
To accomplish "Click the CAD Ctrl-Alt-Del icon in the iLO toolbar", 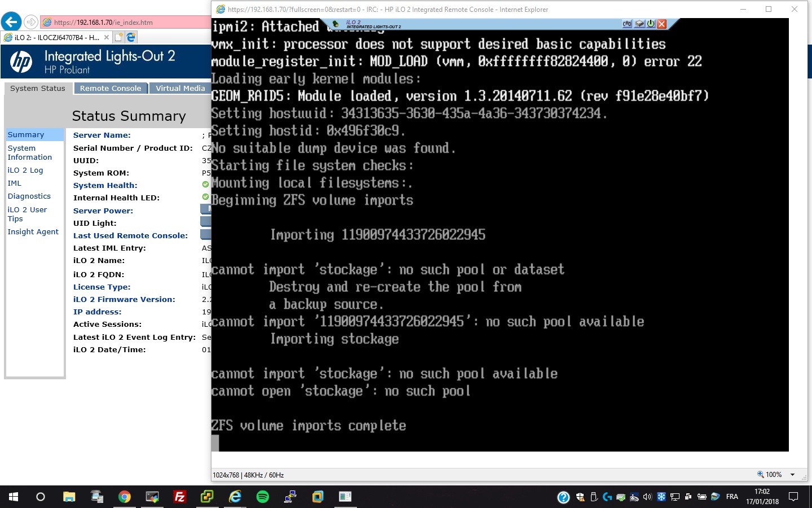I will pyautogui.click(x=627, y=24).
